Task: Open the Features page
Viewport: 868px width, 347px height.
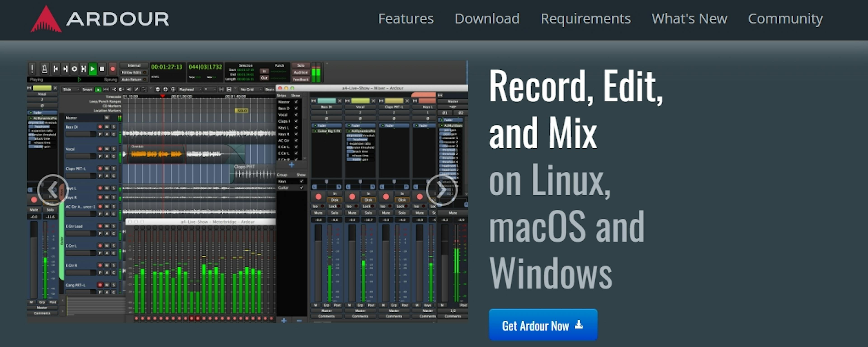Action: pyautogui.click(x=406, y=19)
